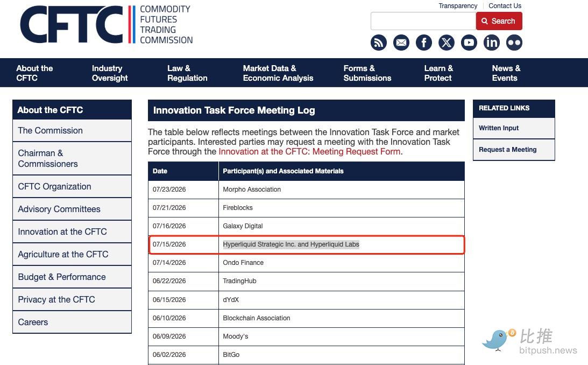Click the Meeting Request Form red link
Viewport: 588px width, 365px height.
[309, 152]
